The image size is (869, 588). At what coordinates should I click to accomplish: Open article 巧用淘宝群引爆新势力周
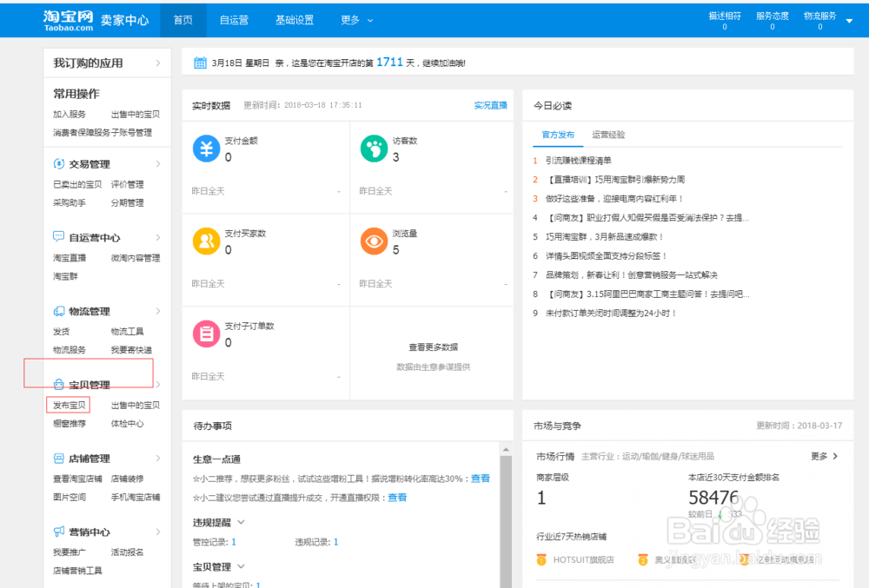[x=615, y=180]
